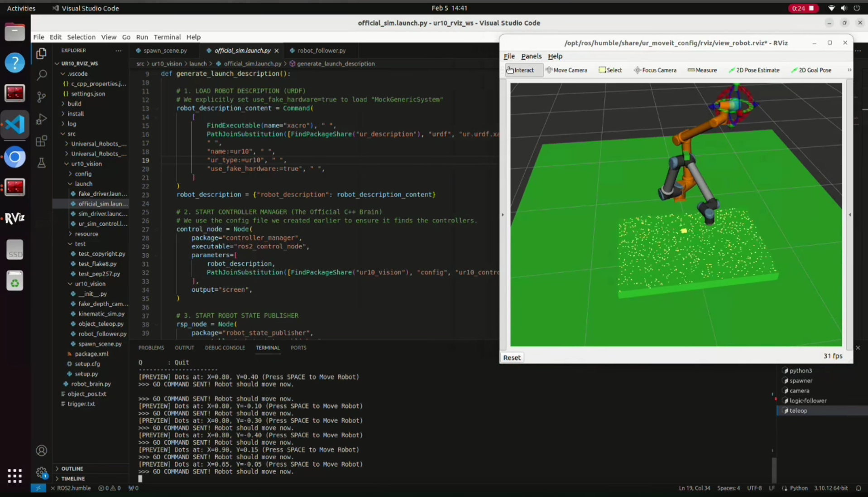Click the Reset button in RViz
Screen dimensions: 868x497
point(512,357)
